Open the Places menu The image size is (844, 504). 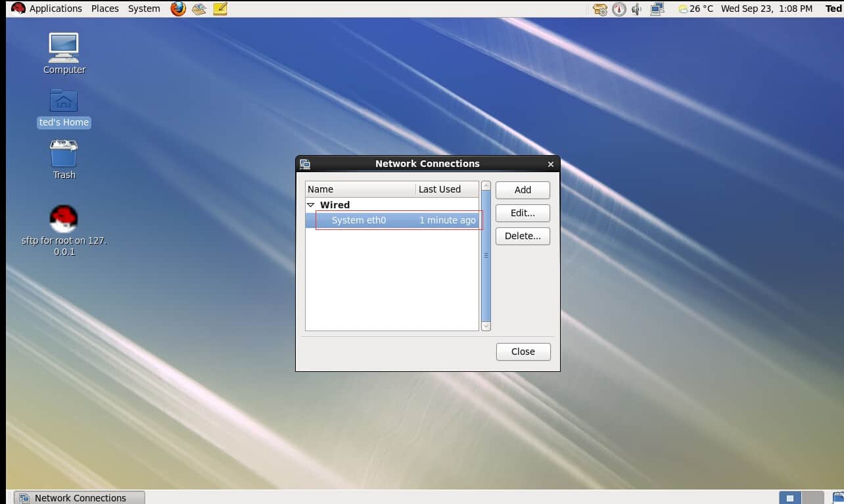point(105,9)
